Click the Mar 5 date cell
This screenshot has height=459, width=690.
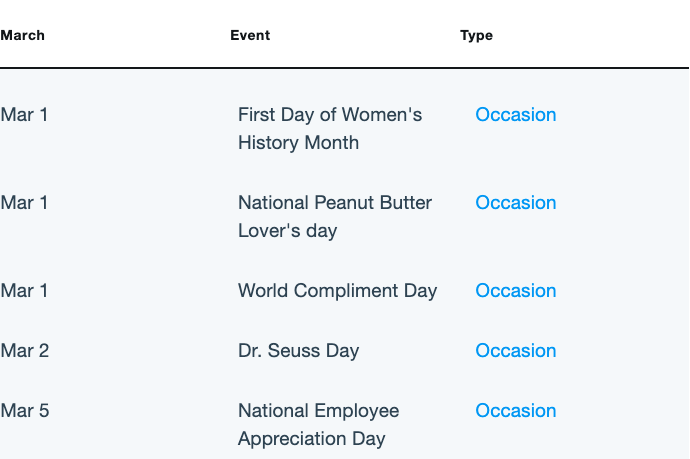pos(25,411)
